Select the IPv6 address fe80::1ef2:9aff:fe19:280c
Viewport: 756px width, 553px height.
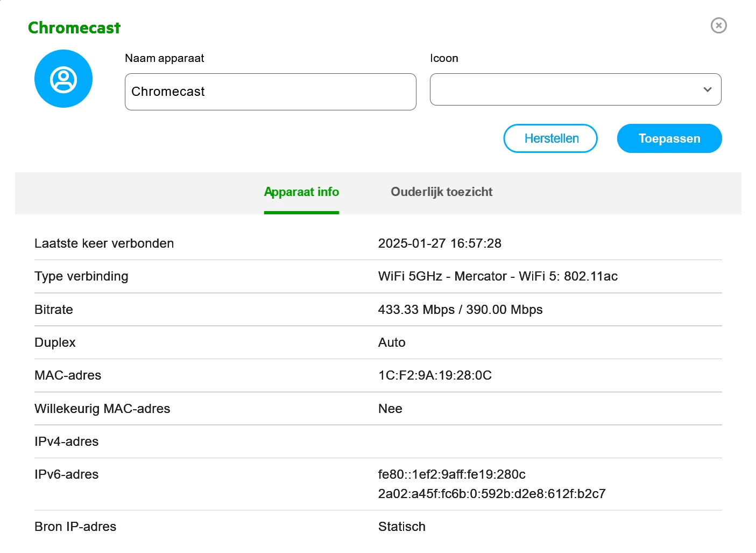coord(451,474)
